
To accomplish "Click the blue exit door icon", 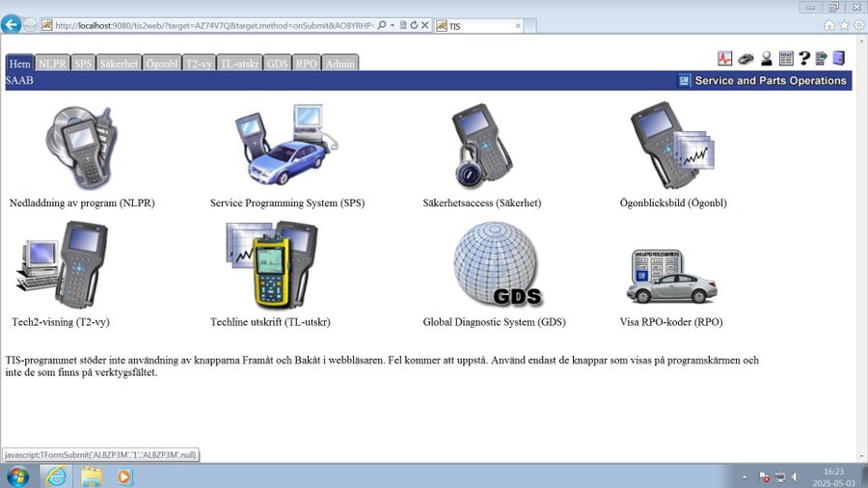I will [839, 58].
